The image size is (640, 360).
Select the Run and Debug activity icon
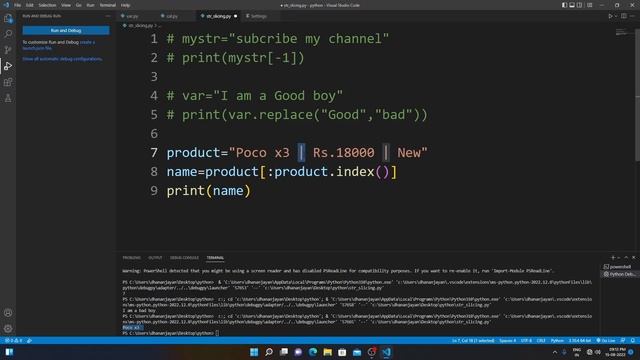(8, 66)
